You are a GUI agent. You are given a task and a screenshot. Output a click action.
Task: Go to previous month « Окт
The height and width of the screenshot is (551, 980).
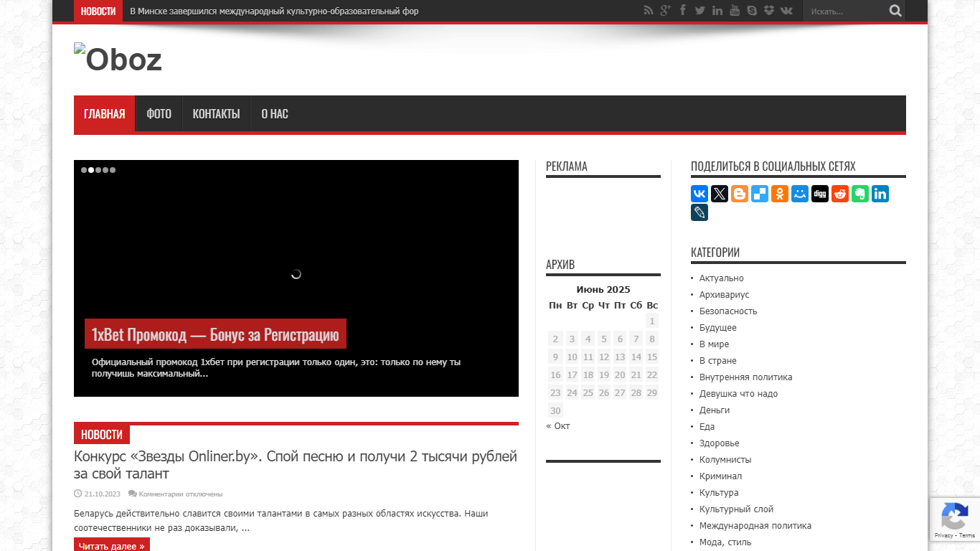click(x=558, y=425)
